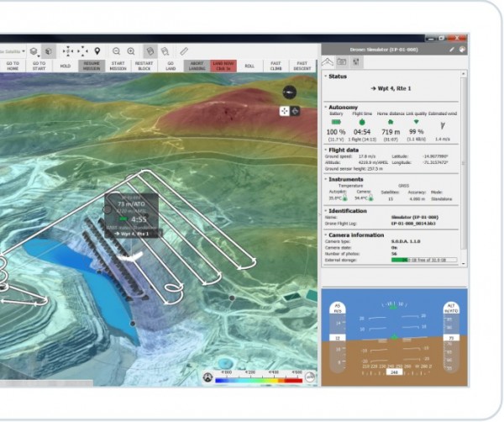Click the '99 %' link quality value
This screenshot has height=422, width=504.
[x=417, y=131]
